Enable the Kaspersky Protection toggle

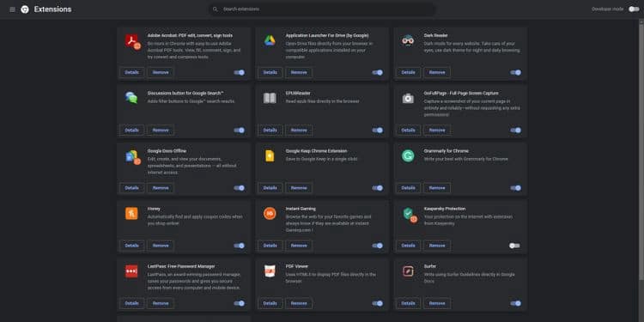click(x=514, y=246)
